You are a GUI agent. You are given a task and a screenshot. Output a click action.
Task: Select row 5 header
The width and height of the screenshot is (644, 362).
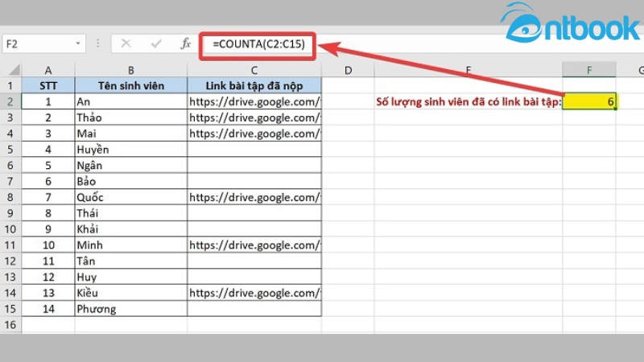click(10, 150)
